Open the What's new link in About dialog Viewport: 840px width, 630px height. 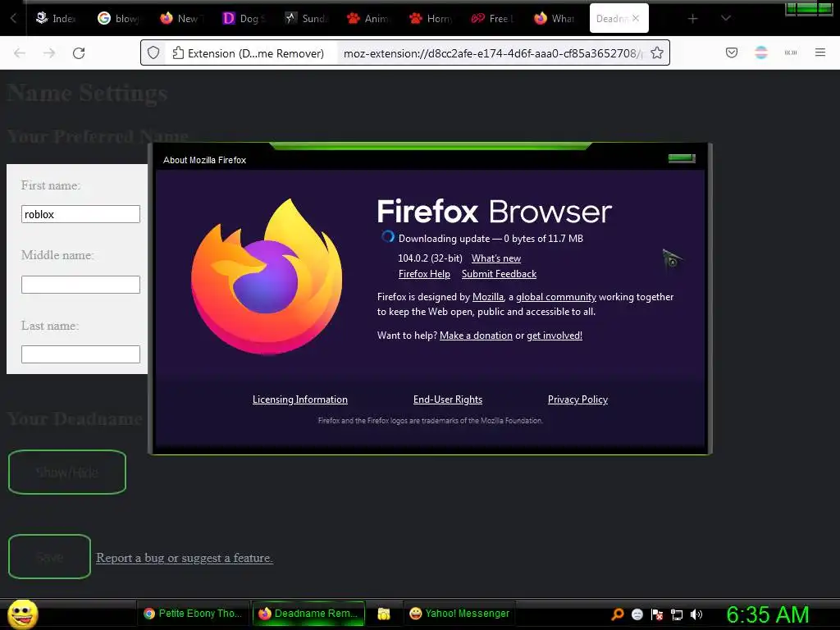pos(496,258)
